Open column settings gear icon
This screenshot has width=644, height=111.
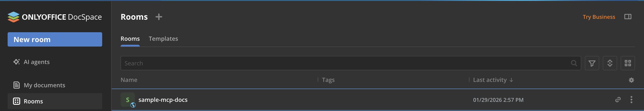tap(631, 80)
